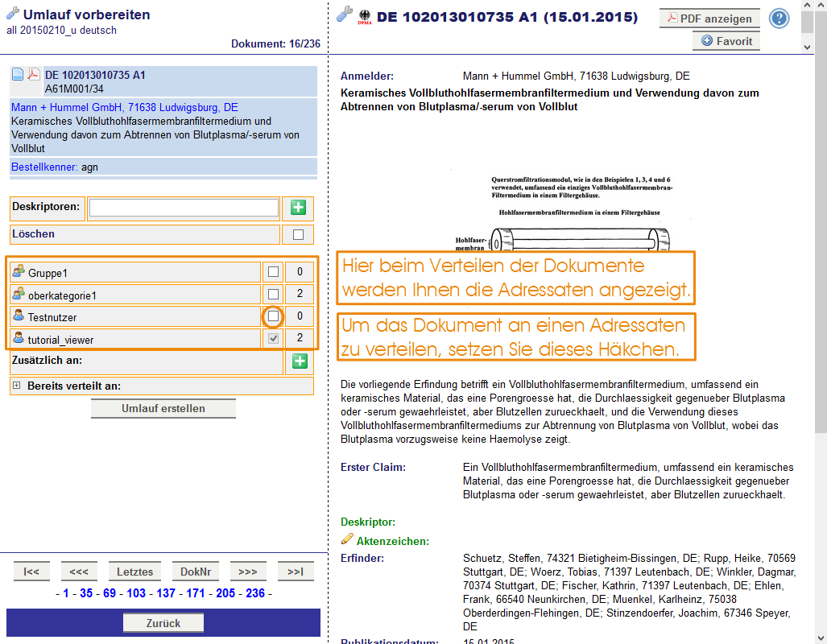Jump to document 236 link
Image resolution: width=827 pixels, height=644 pixels.
255,593
